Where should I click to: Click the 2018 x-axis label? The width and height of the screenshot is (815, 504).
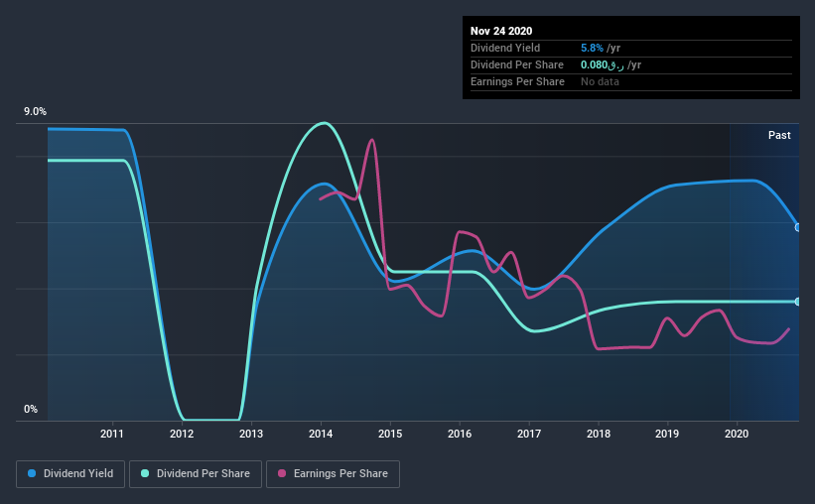point(599,434)
